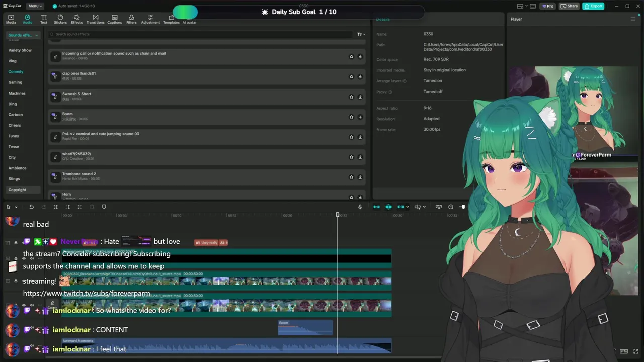Image resolution: width=644 pixels, height=362 pixels.
Task: Click the zoom out magnifier on timeline
Action: [451, 207]
